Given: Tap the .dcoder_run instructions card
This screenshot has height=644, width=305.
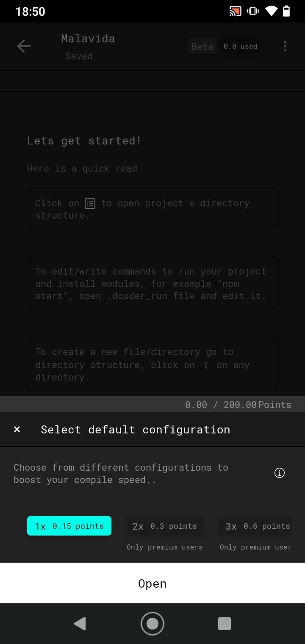Looking at the screenshot, I should point(152,283).
